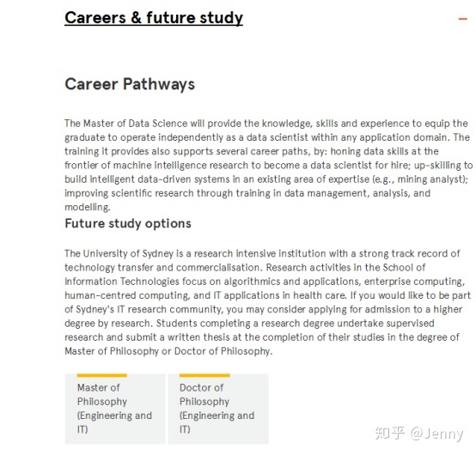This screenshot has height=455, width=476.
Task: Select the Career Pathways heading
Action: pos(130,84)
